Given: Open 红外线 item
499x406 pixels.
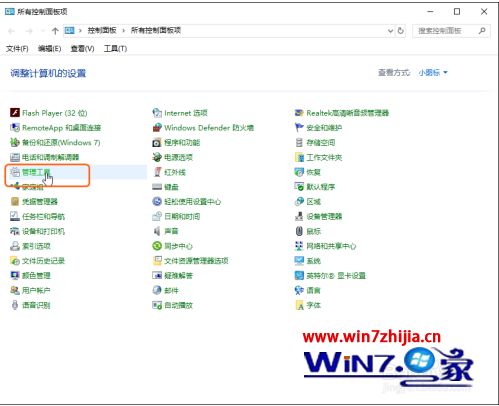Looking at the screenshot, I should tap(169, 172).
